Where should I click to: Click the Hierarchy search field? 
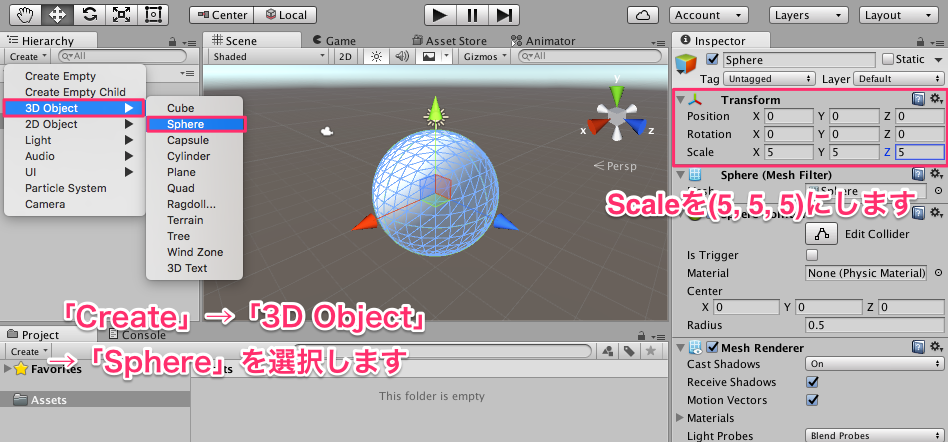(x=122, y=56)
